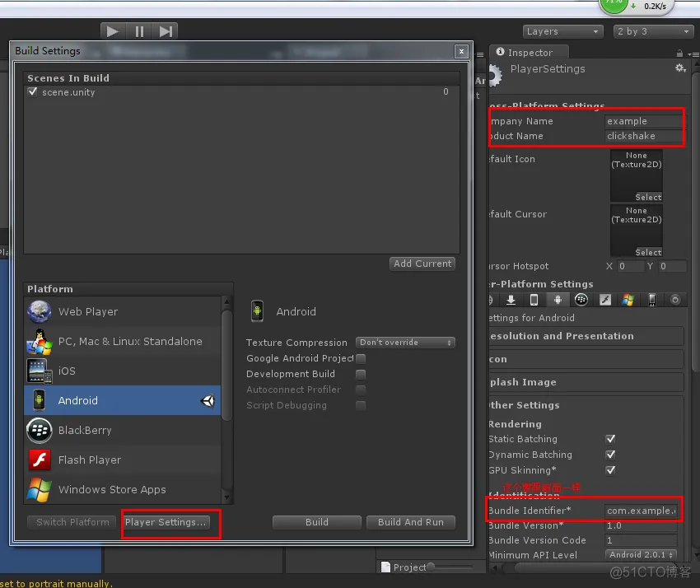This screenshot has width=700, height=588.
Task: Click the Add Current button
Action: click(x=422, y=264)
